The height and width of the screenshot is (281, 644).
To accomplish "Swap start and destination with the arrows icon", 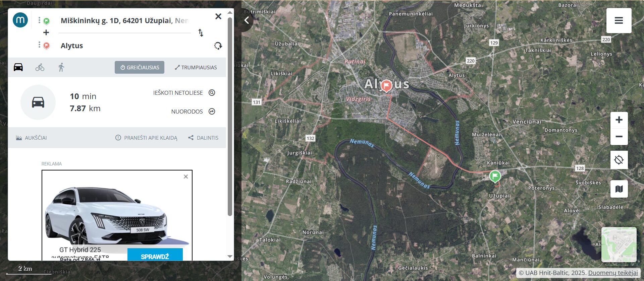I will tap(201, 33).
